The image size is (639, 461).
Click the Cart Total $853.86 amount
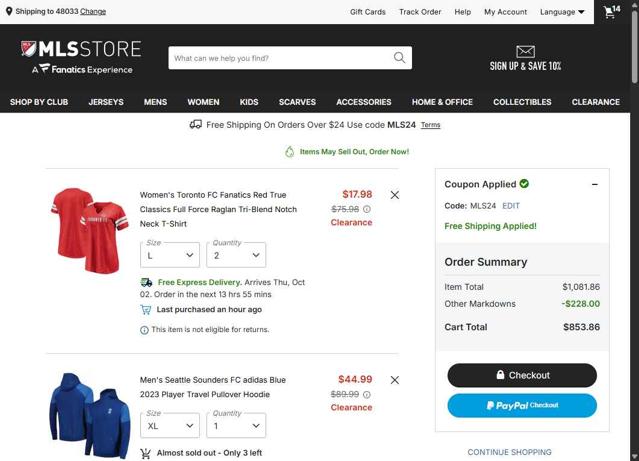[581, 327]
